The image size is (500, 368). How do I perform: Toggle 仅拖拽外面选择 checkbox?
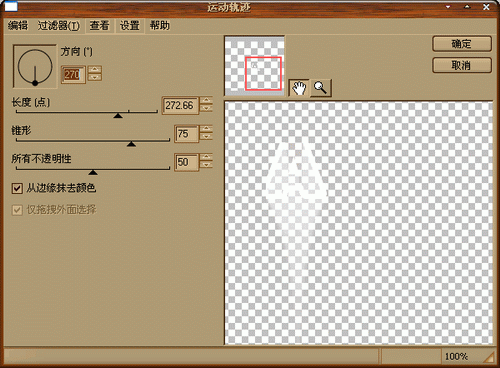click(17, 210)
